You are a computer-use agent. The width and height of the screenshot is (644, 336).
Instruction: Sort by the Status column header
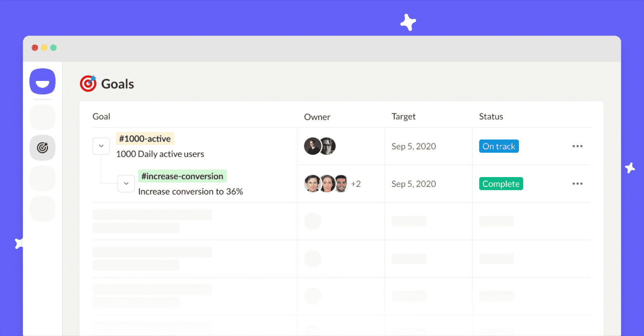click(491, 116)
